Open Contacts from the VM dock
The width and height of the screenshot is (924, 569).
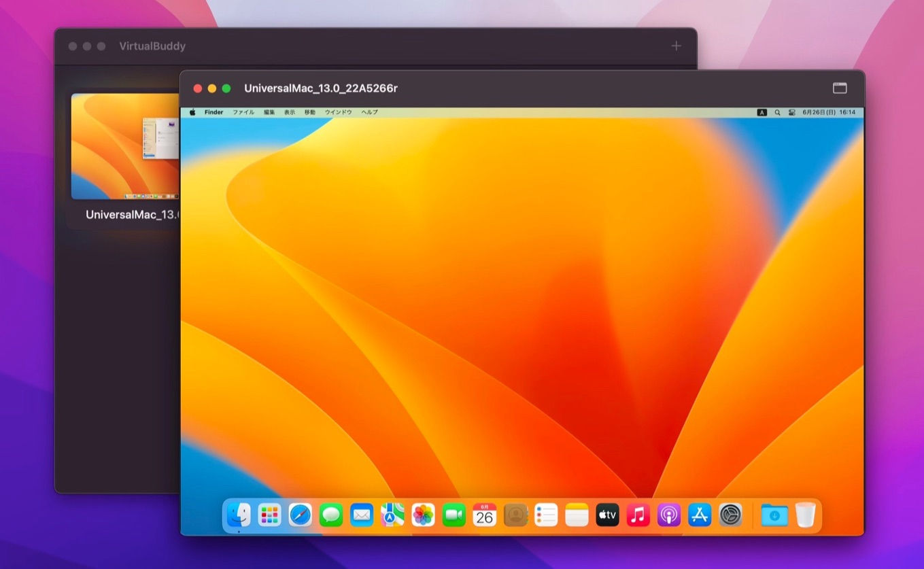515,515
